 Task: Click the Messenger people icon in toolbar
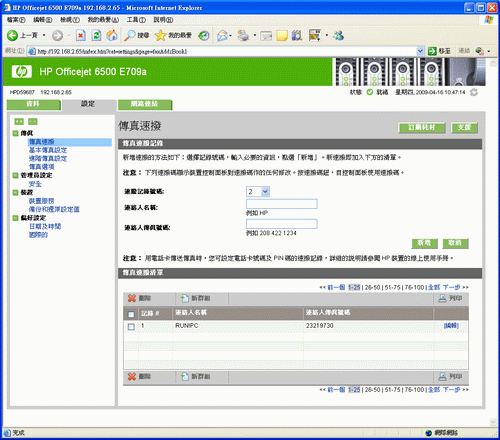tap(339, 35)
